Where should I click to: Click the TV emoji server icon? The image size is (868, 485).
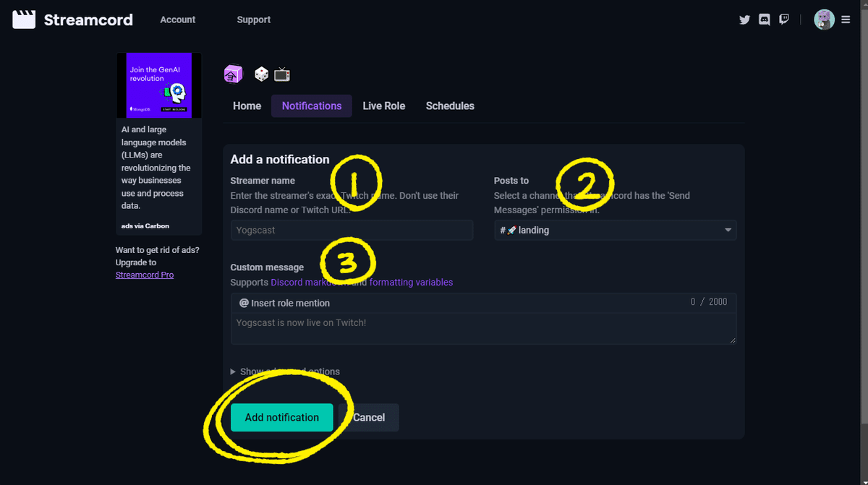click(281, 73)
